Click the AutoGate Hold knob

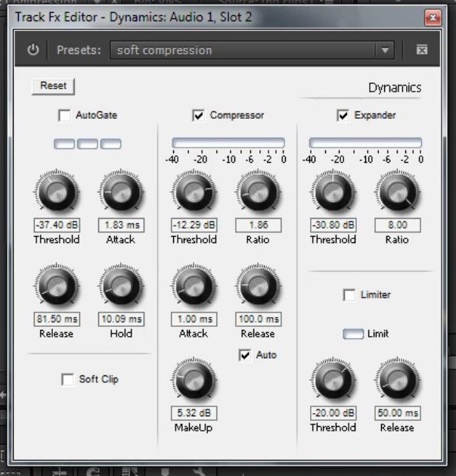[121, 285]
